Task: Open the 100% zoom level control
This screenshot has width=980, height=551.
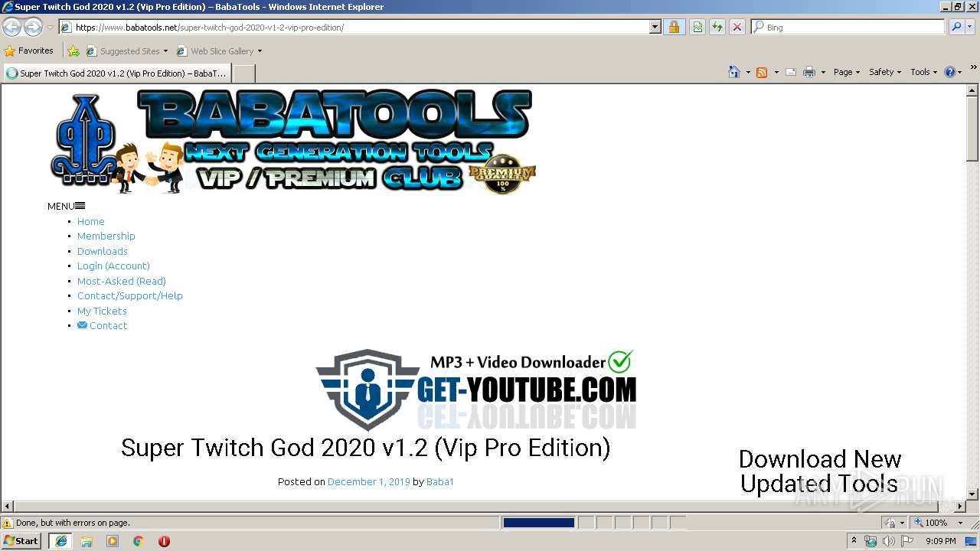Action: 939,523
